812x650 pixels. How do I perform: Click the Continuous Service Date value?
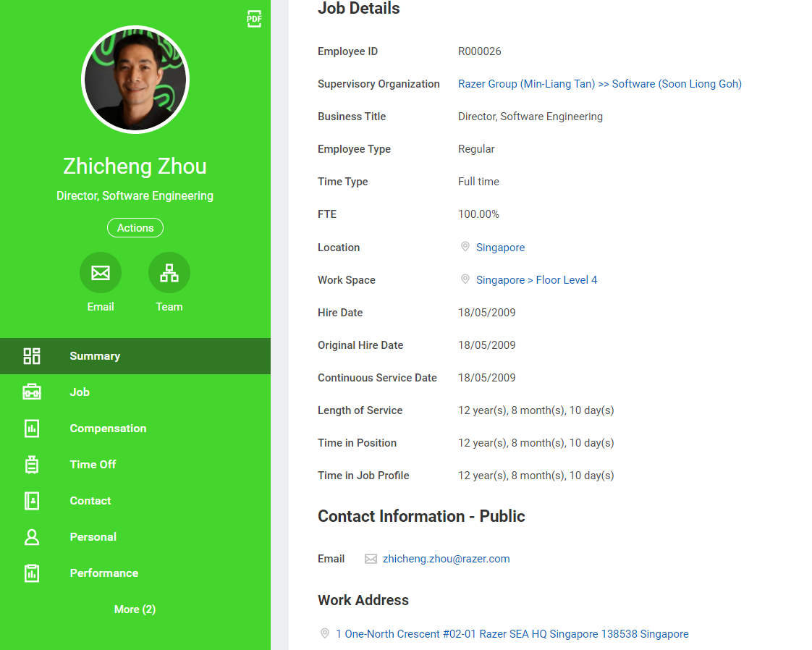point(487,378)
